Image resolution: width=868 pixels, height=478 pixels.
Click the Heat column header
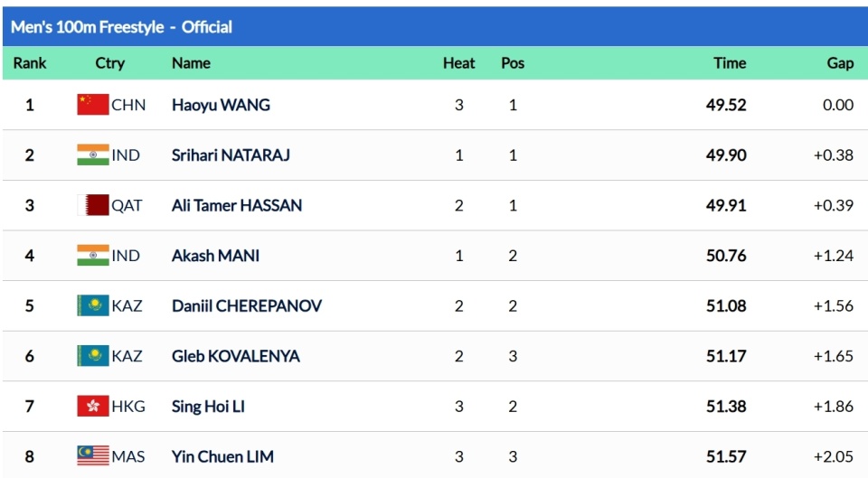coord(458,63)
